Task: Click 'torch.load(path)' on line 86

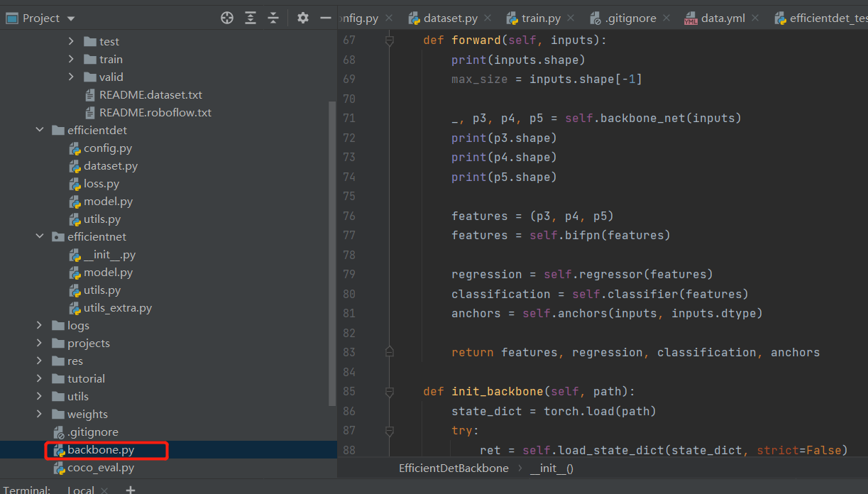Action: pos(600,411)
